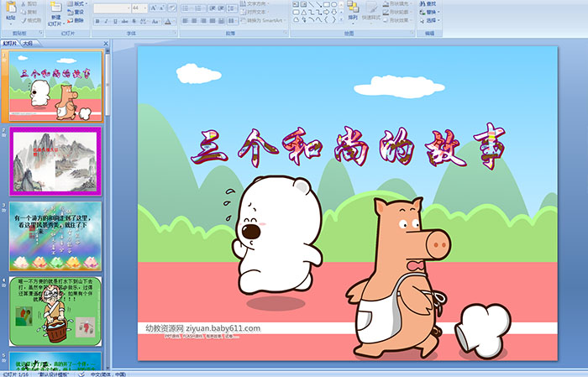Select the down block arrow shape
This screenshot has width=588, height=377.
(x=333, y=13)
